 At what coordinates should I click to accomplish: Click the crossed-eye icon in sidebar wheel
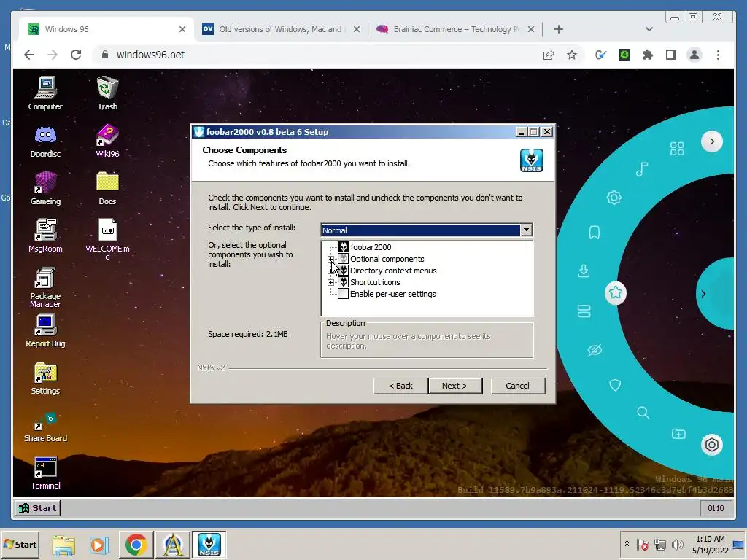594,351
